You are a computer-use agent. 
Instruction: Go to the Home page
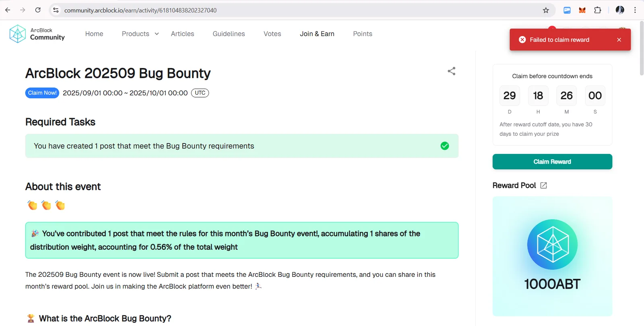tap(94, 34)
